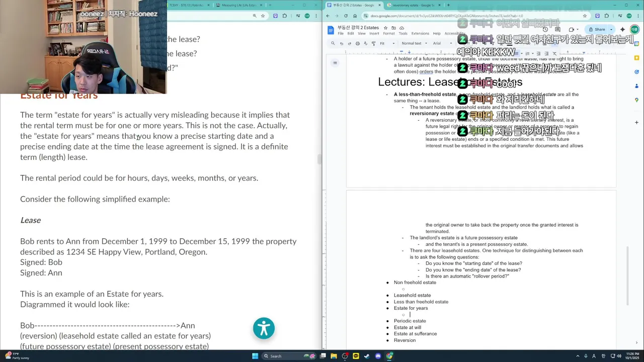
Task: Select the Paint format tool
Action: tap(373, 43)
